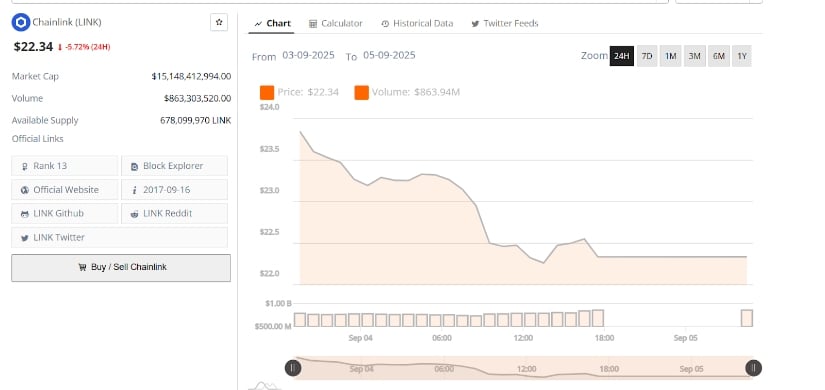Switch to the Calculator tab

[x=336, y=23]
